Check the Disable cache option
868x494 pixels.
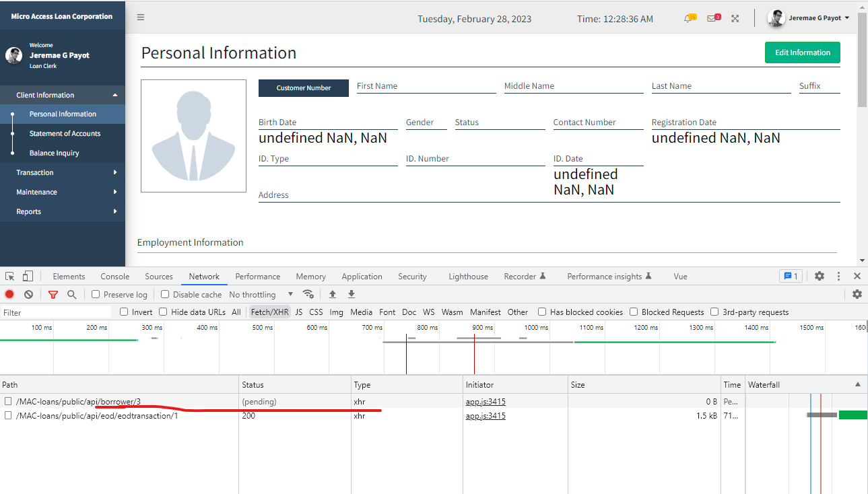pyautogui.click(x=164, y=294)
